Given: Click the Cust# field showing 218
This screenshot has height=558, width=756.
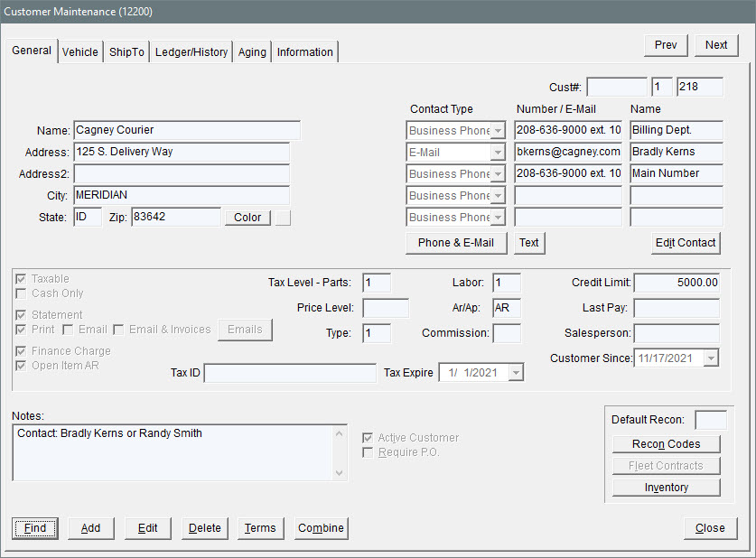Looking at the screenshot, I should pos(700,88).
